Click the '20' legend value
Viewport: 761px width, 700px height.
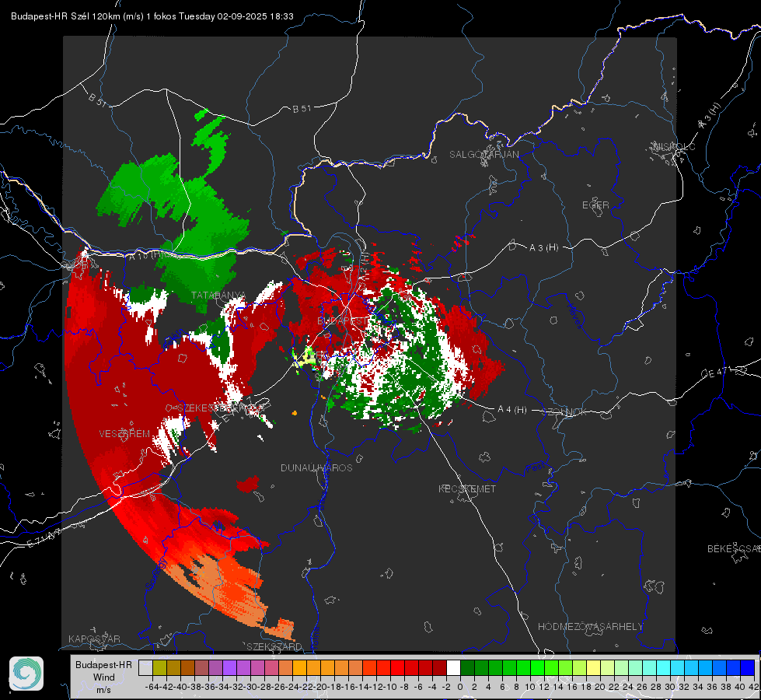600,687
